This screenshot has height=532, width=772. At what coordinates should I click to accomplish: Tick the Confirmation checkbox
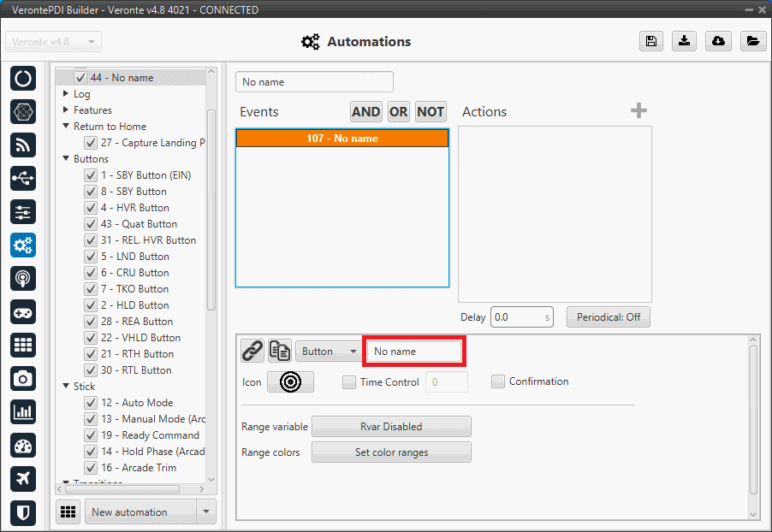tap(498, 381)
